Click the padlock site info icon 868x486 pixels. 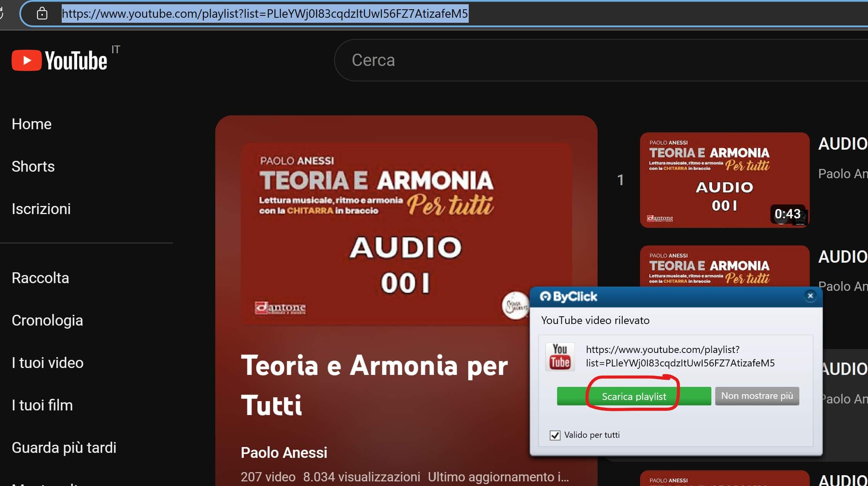click(42, 14)
